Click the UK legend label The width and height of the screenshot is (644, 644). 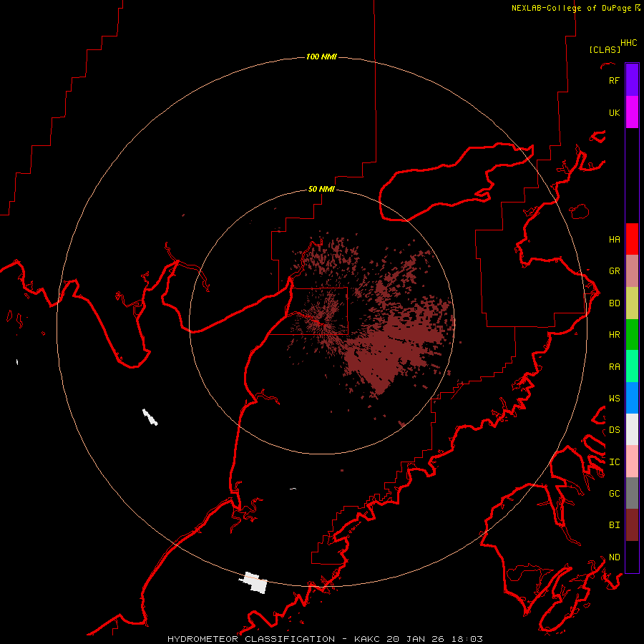(x=614, y=112)
